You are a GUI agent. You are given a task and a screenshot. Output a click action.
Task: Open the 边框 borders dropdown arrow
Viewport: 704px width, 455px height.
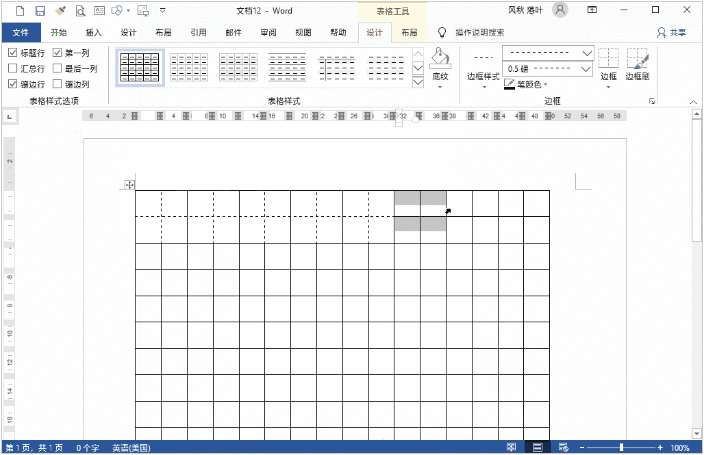coord(608,87)
